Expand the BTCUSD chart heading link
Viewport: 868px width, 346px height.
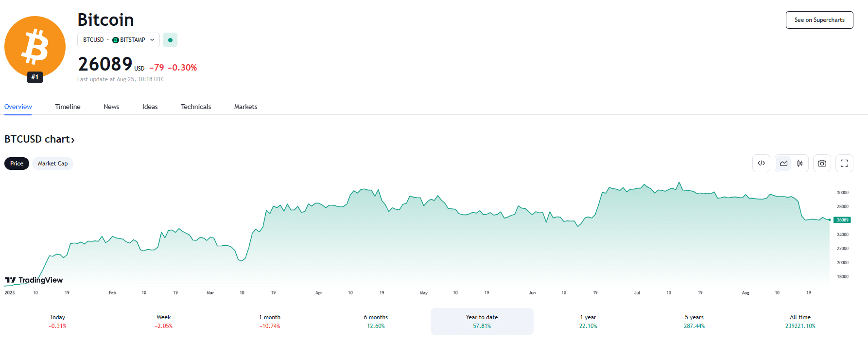(x=39, y=139)
